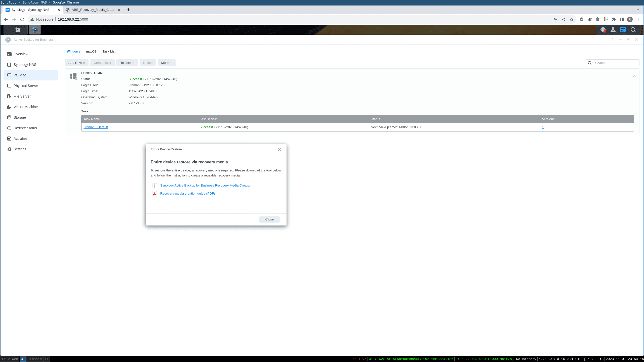Click the zip file icon beside Media Creator
The image size is (644, 362).
(155, 186)
